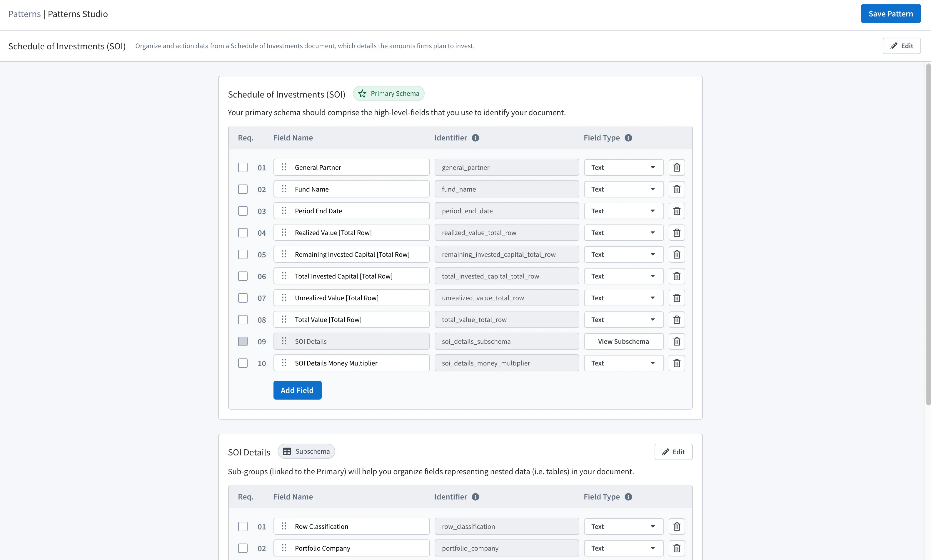
Task: Delete the General Partner field
Action: 676,167
